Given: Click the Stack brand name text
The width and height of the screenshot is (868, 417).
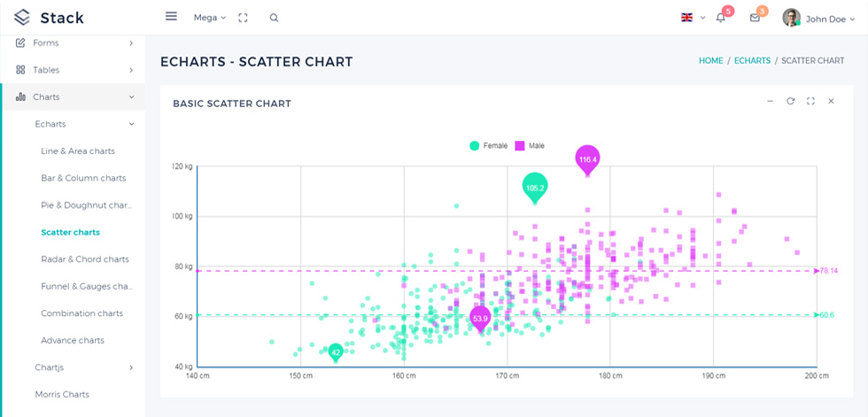Looking at the screenshot, I should tap(62, 18).
